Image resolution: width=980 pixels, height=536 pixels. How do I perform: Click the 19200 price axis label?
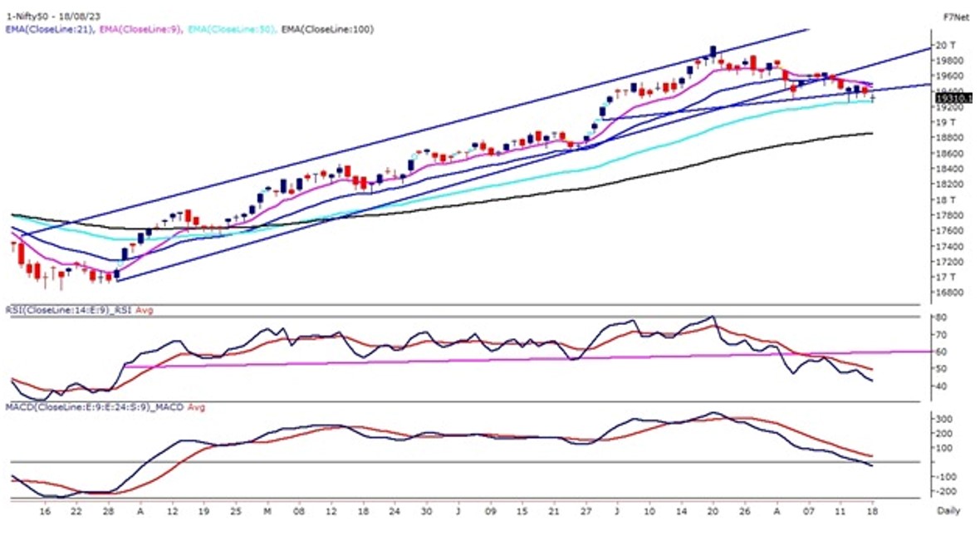(948, 107)
